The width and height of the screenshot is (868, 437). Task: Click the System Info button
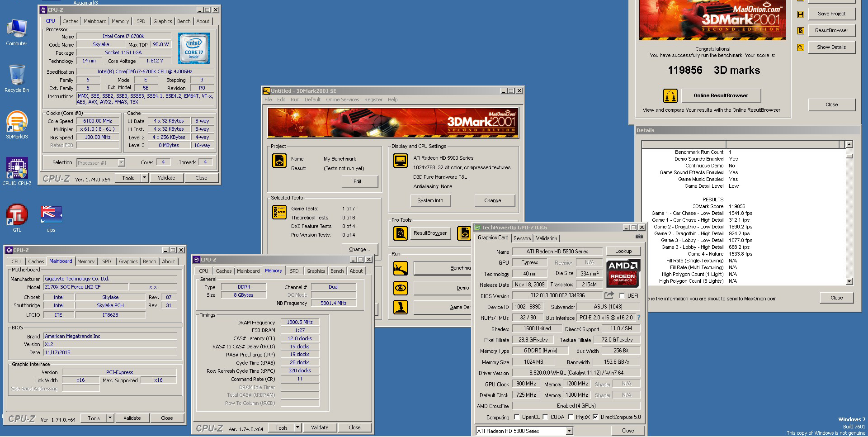click(430, 200)
